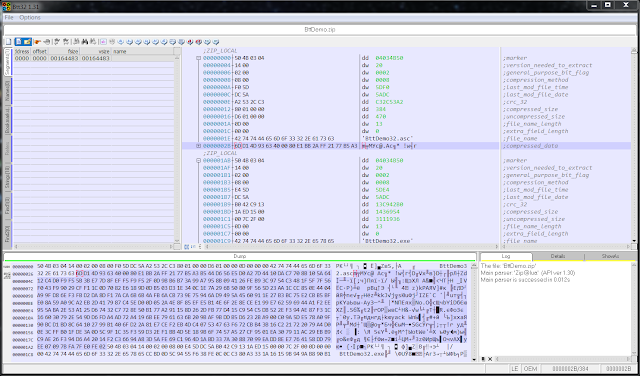Expand the compressed_data node at 0000002B
Screen dimensions: 640x376
tap(198, 146)
